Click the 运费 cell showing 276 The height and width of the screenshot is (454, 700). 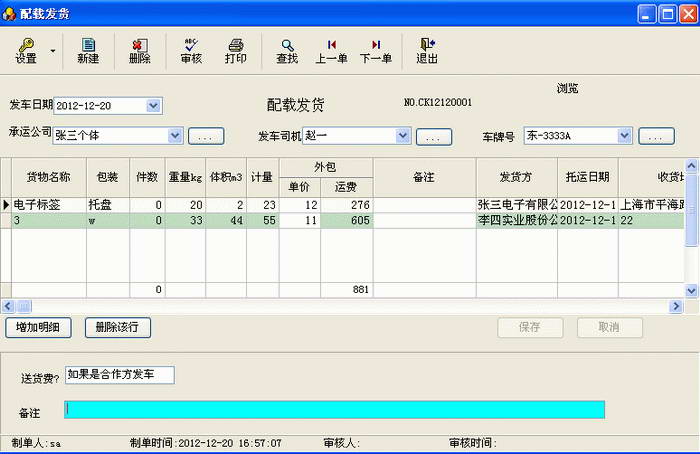pyautogui.click(x=346, y=205)
